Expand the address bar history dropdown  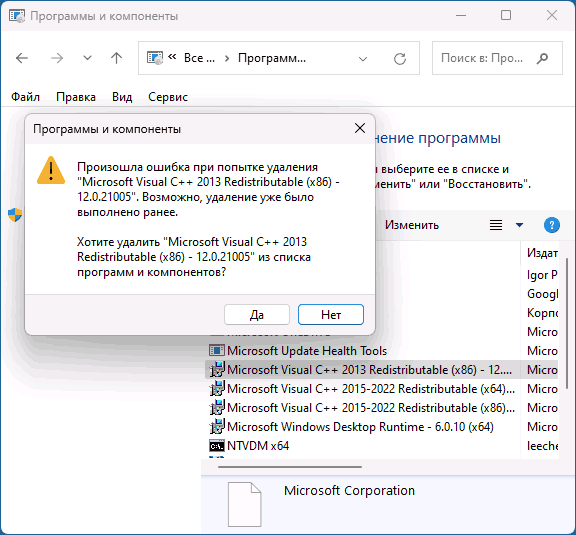363,59
